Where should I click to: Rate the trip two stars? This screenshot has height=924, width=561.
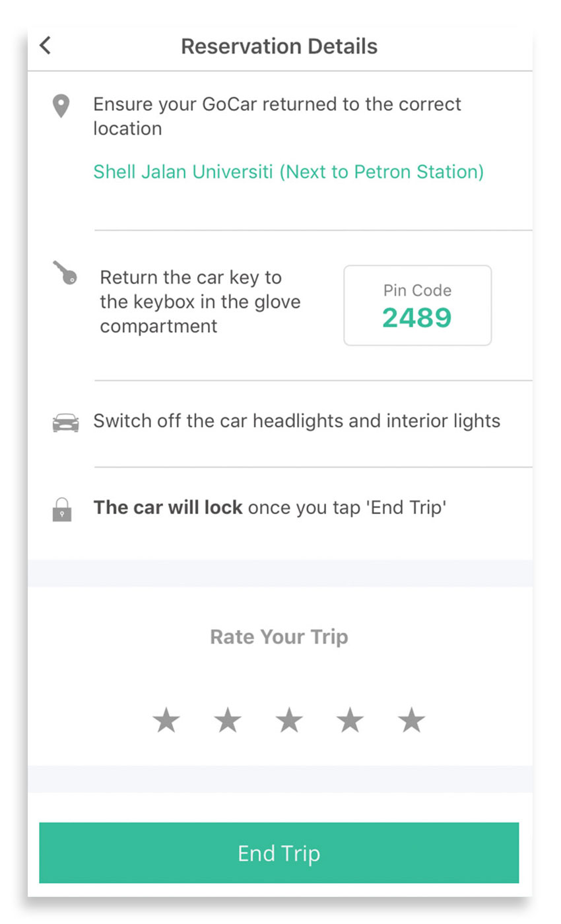click(228, 720)
